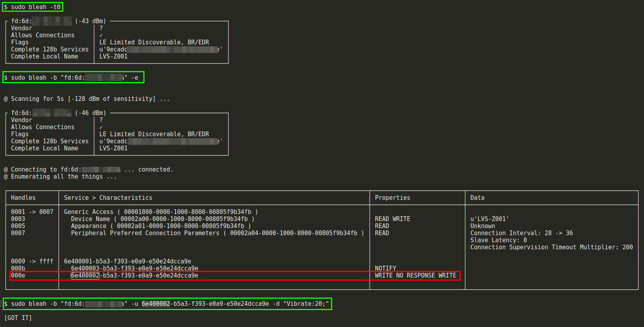Viewport: 644px width, 327px height.
Task: Select the Data column header
Action: click(x=477, y=198)
